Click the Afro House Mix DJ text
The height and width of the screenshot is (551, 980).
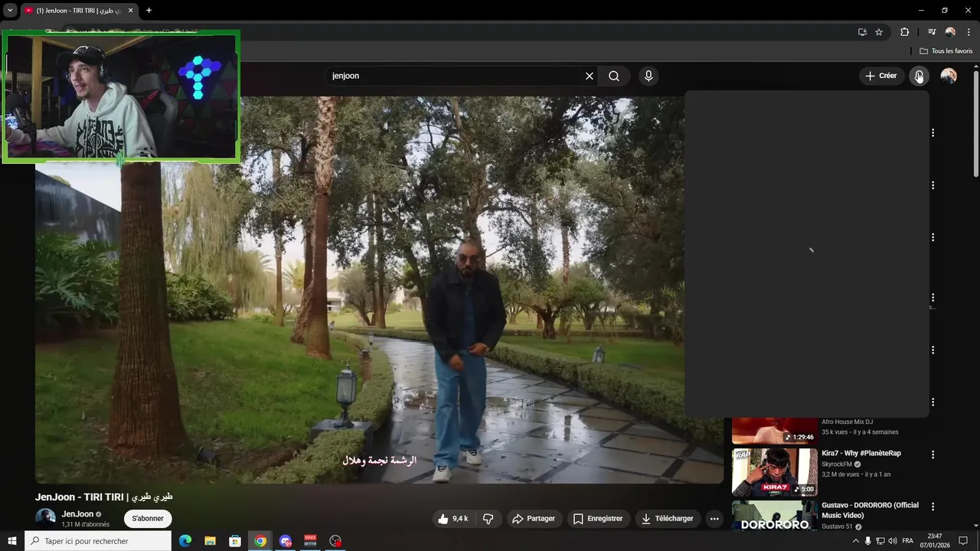click(848, 422)
